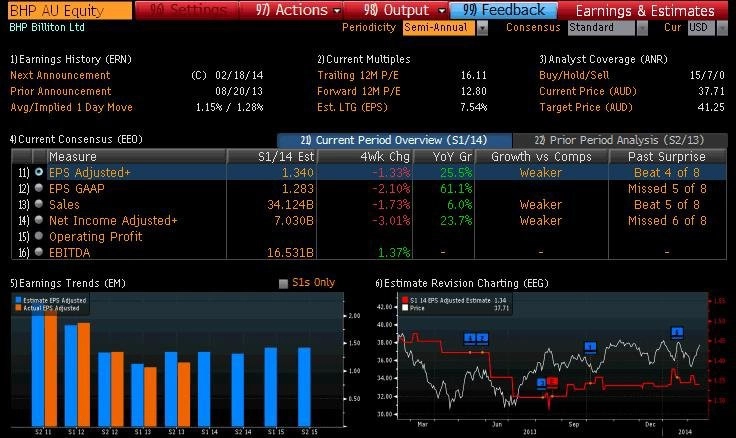This screenshot has height=438, width=736.
Task: Click the white Price legend swatch
Action: tap(405, 308)
